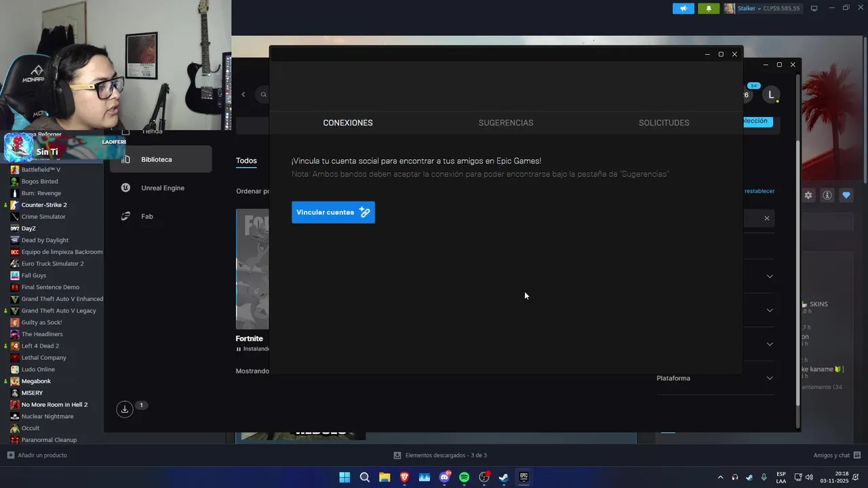The height and width of the screenshot is (488, 868).
Task: Clear the Epic filter search box X
Action: [x=767, y=218]
